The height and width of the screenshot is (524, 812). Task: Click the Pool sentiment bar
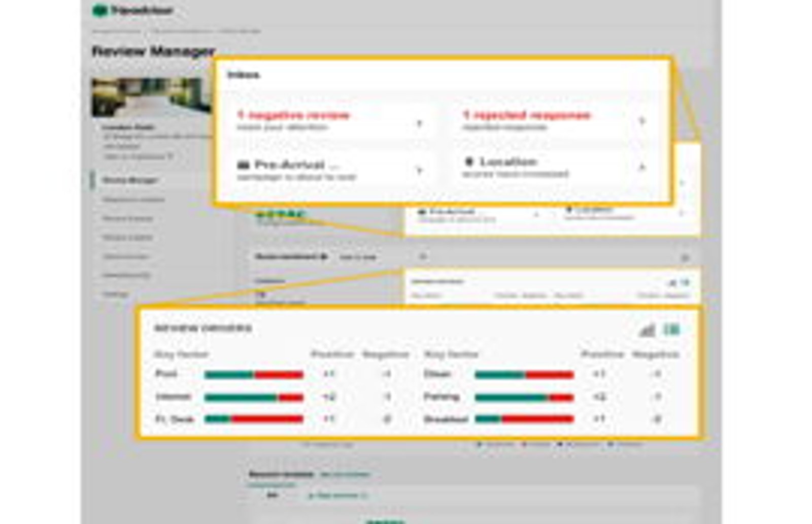(254, 375)
